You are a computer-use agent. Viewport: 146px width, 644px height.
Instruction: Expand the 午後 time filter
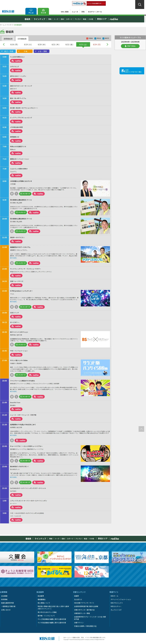25,51
